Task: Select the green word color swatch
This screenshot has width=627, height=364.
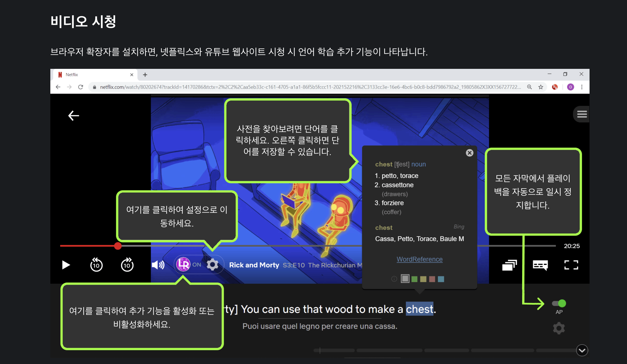Action: pyautogui.click(x=414, y=279)
